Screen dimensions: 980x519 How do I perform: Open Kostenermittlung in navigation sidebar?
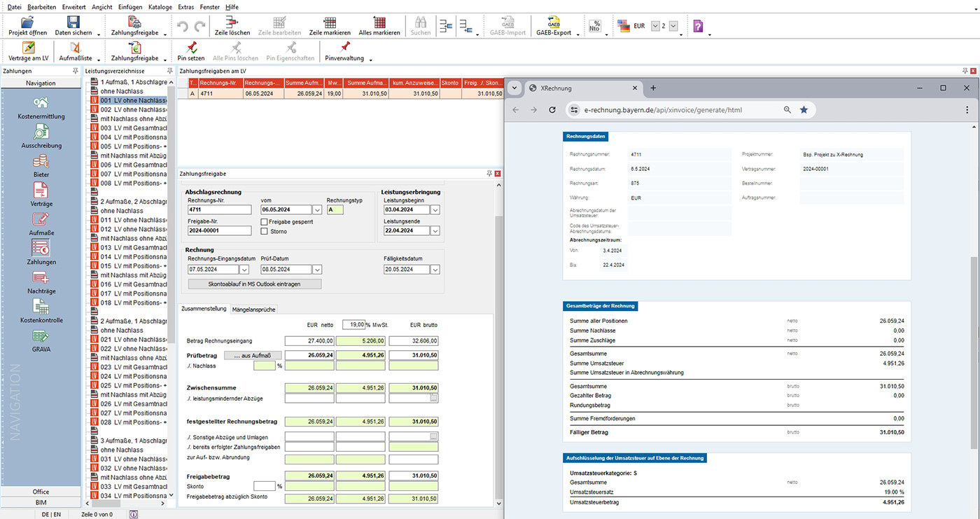point(41,104)
